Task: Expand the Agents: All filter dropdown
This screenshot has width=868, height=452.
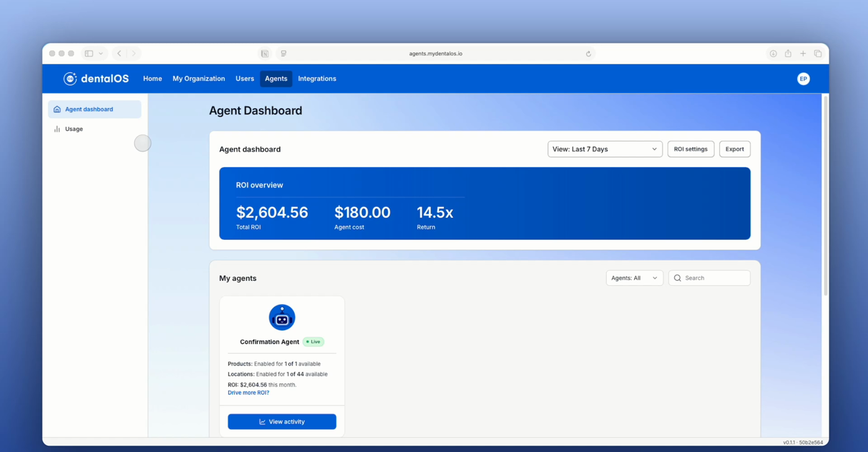Action: coord(634,278)
